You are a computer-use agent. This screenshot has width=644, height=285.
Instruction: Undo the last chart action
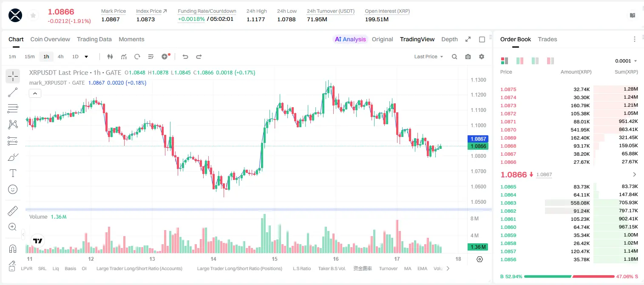[185, 57]
